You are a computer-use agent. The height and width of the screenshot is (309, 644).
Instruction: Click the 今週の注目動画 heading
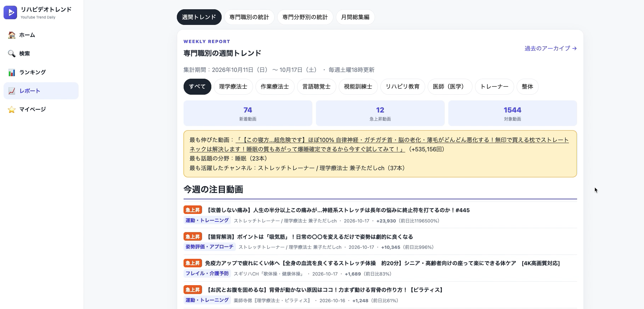[x=213, y=189]
